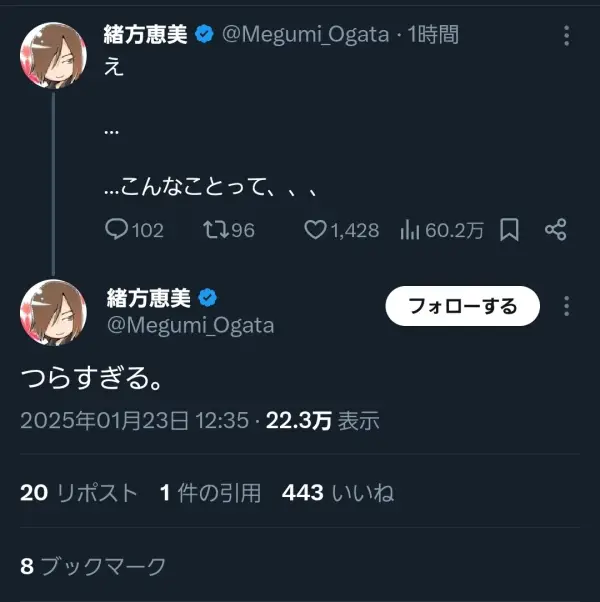
Task: Open the 2025年01月23日 12:35 timestamp
Action: (x=135, y=420)
